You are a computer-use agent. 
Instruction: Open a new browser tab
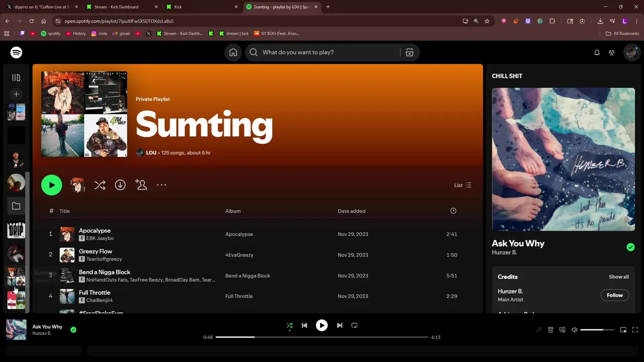click(x=328, y=7)
